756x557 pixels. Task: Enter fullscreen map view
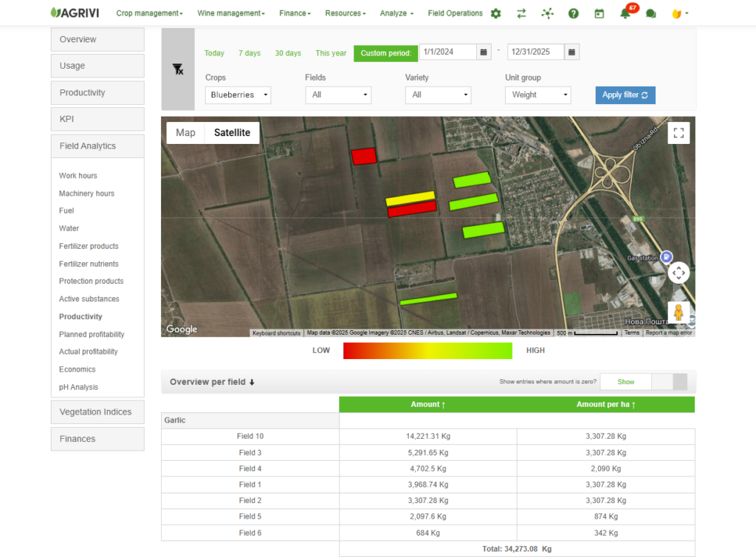tap(678, 133)
